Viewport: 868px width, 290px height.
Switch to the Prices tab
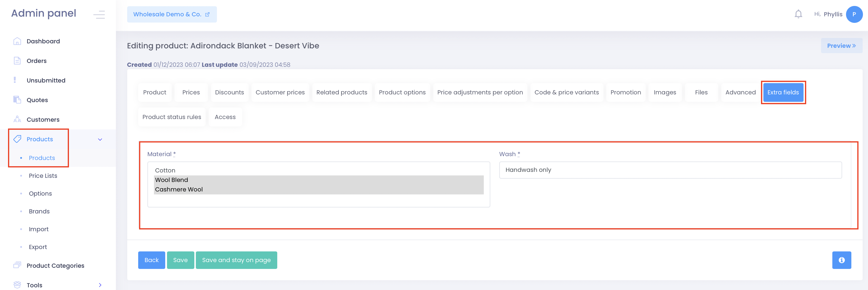[x=191, y=92]
